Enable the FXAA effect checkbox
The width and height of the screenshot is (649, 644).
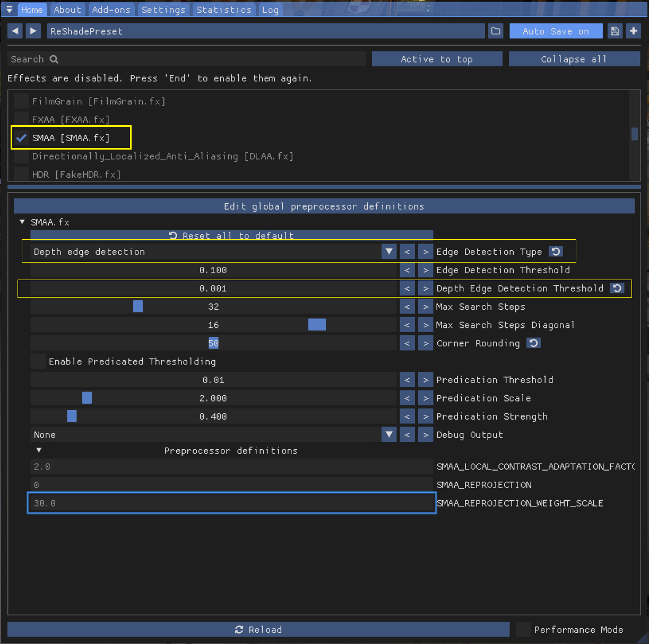tap(21, 119)
